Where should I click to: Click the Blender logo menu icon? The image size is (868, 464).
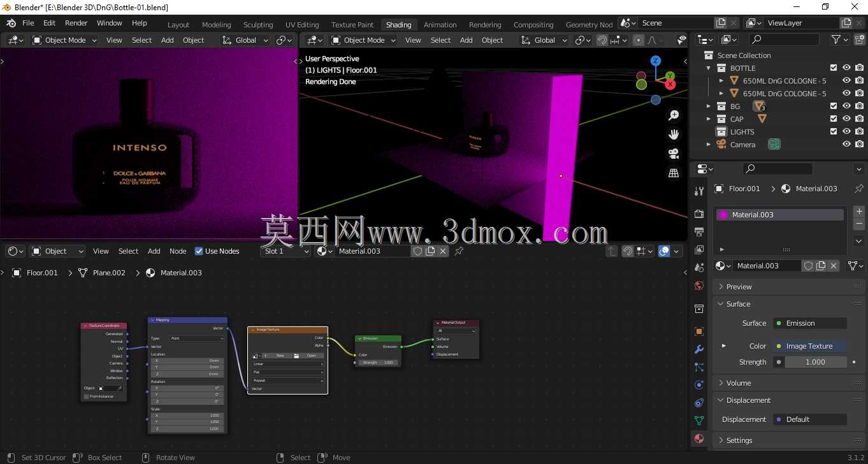(x=11, y=23)
